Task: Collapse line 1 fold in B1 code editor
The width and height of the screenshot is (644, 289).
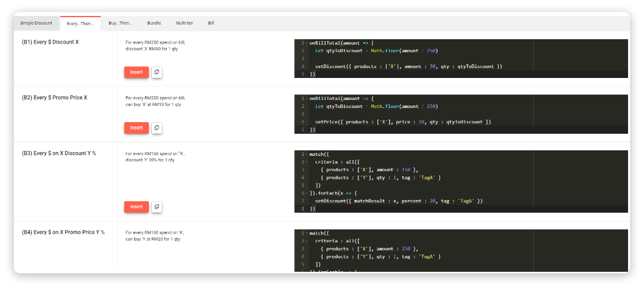Action: [x=305, y=43]
